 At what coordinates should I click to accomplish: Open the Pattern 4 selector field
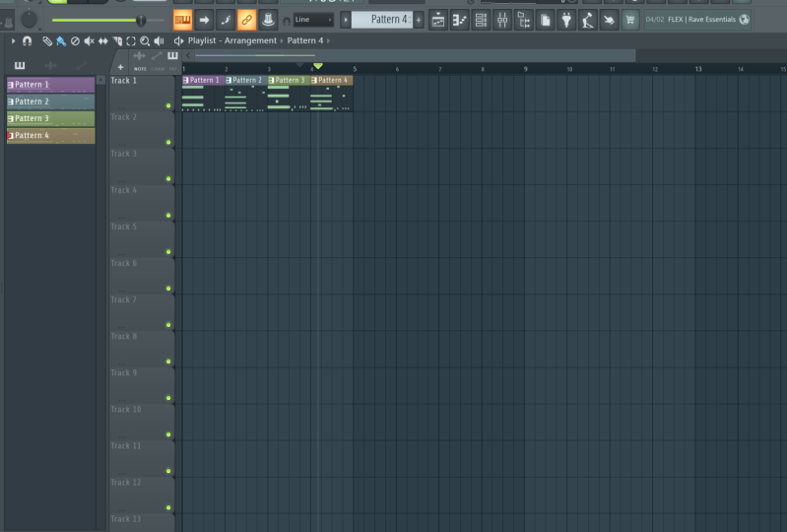click(382, 20)
